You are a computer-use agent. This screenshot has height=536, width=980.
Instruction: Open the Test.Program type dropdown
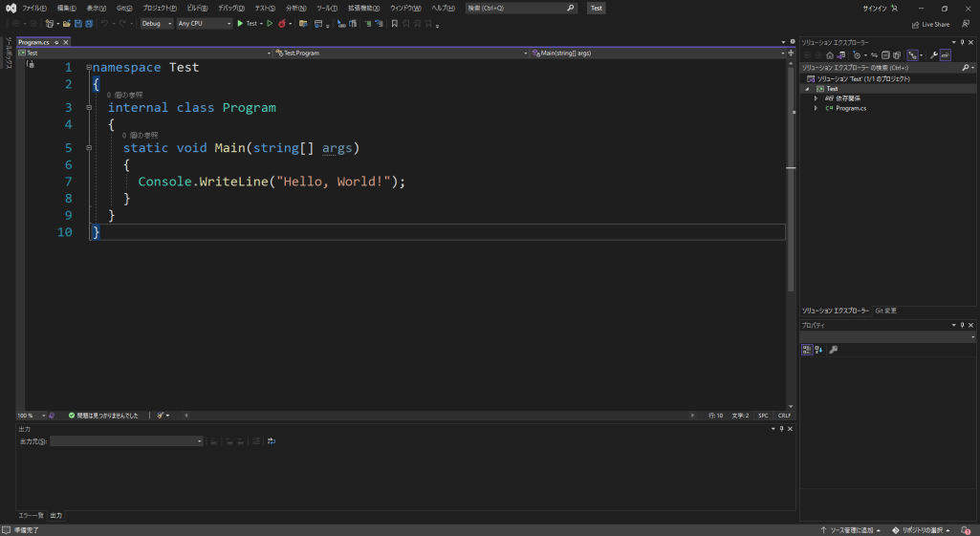(402, 54)
